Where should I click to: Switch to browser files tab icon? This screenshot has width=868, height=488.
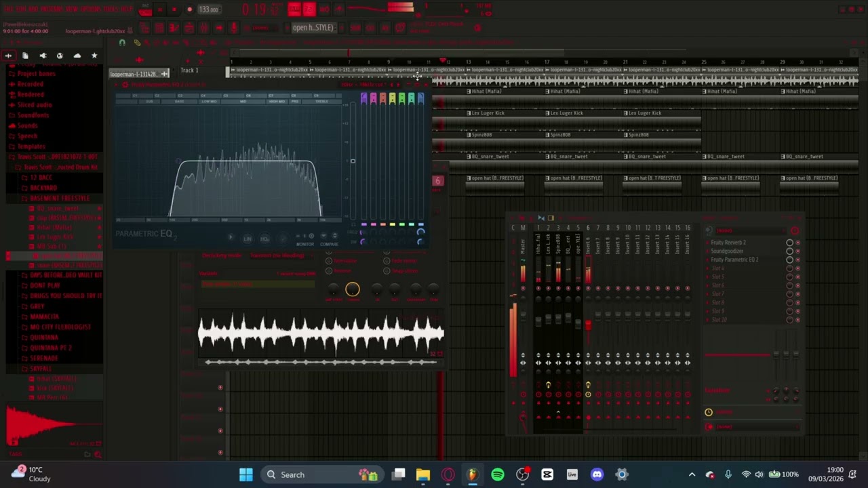(25, 56)
